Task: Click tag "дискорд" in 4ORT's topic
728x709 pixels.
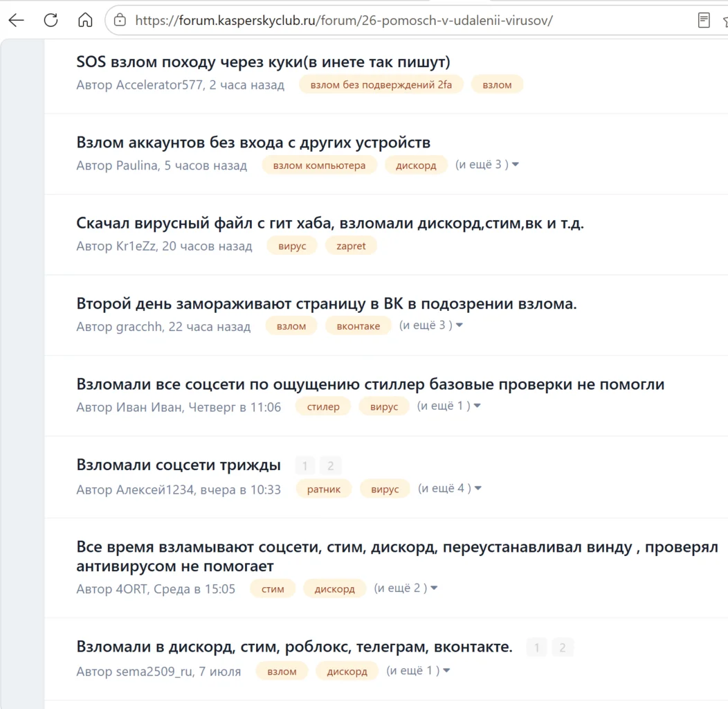Action: [x=334, y=589]
